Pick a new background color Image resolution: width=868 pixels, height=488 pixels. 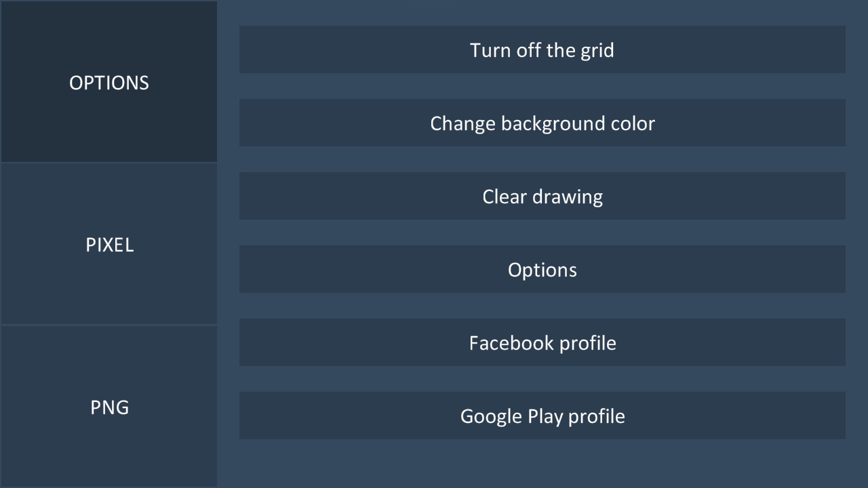(542, 123)
